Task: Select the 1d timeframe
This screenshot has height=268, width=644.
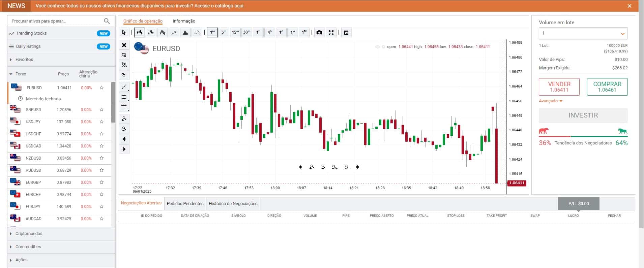Action: [281, 32]
